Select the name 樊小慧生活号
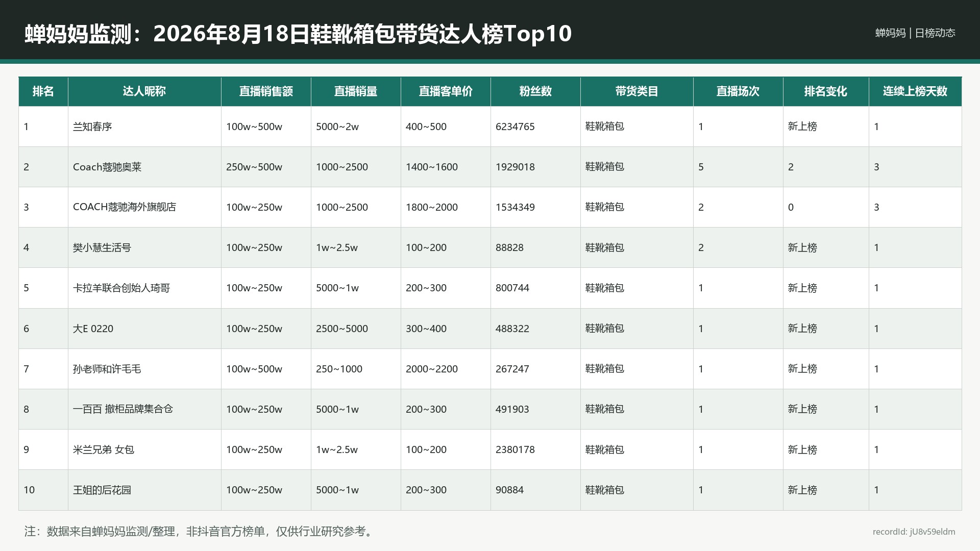 click(x=102, y=247)
